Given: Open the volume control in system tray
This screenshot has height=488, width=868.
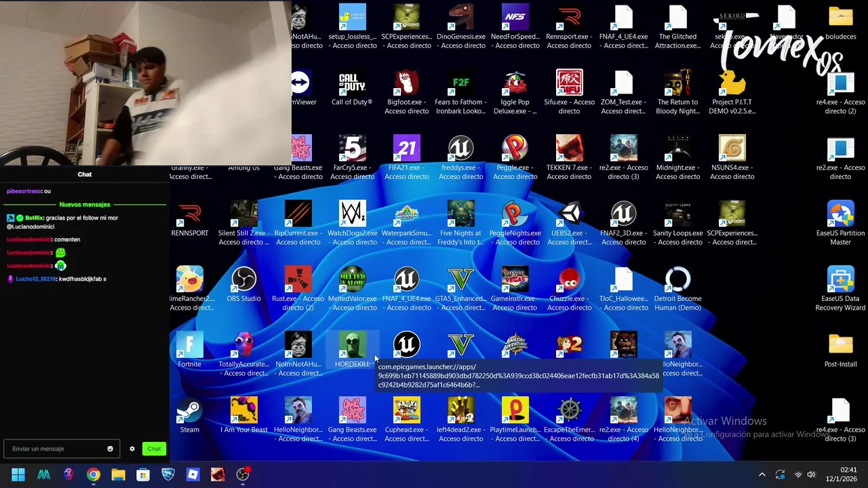Looking at the screenshot, I should 811,474.
